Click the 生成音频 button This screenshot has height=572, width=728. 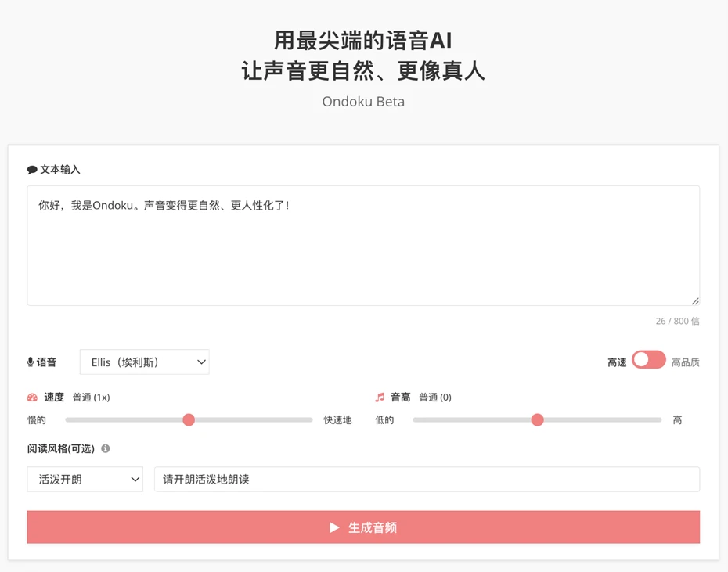363,527
